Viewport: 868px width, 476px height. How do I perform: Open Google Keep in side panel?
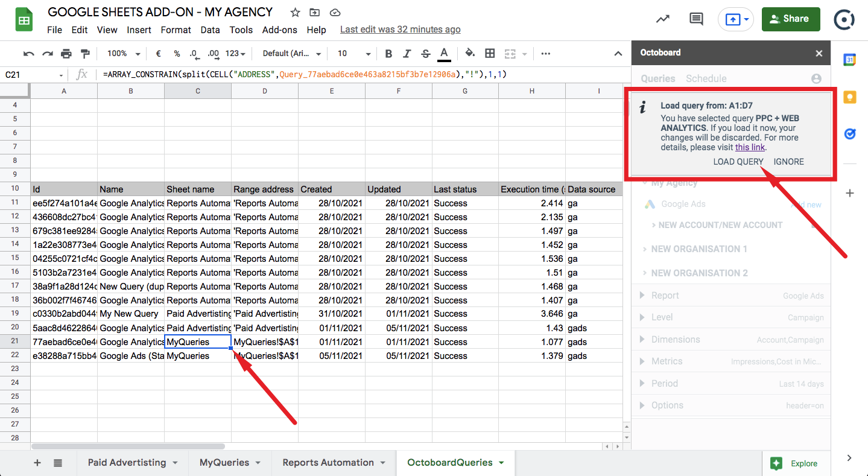click(x=850, y=97)
